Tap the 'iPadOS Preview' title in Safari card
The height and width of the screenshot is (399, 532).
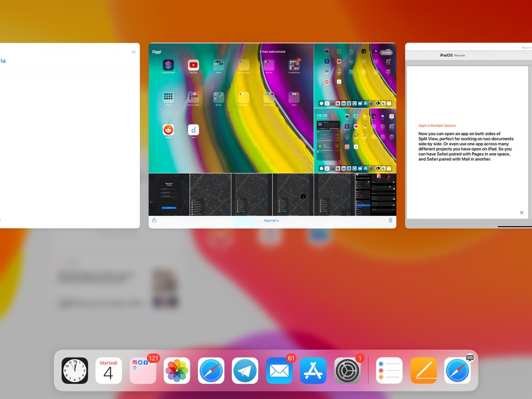[452, 55]
